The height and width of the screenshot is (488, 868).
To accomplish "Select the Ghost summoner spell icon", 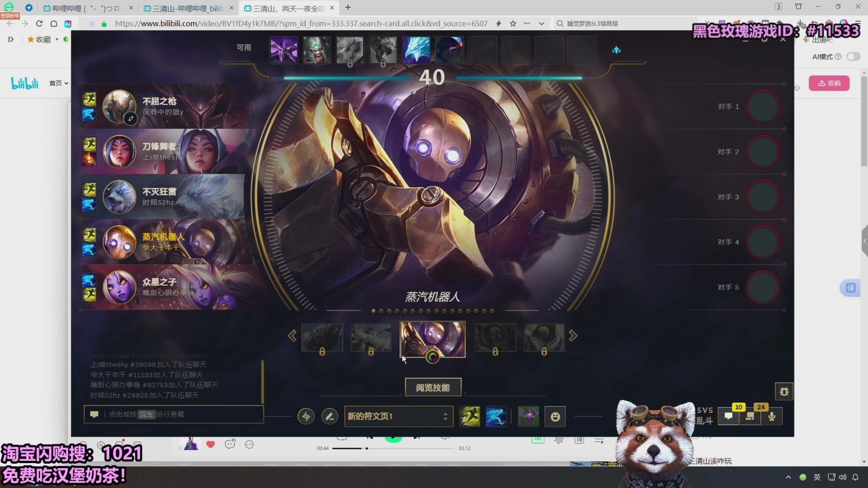I will tap(470, 416).
